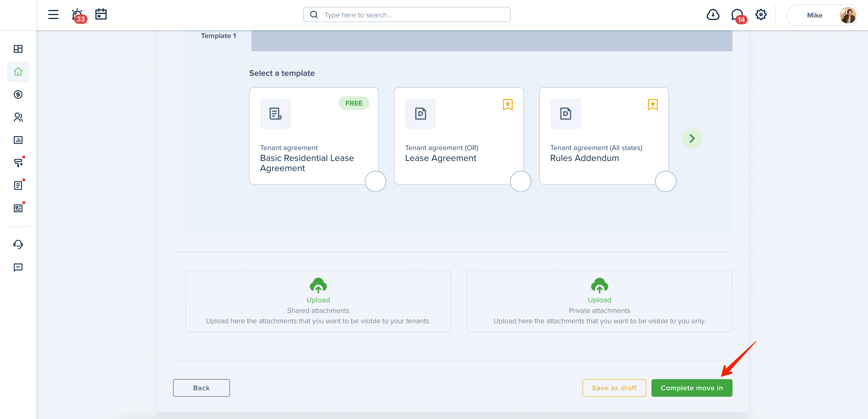Select Basic Residential Lease Agreement radio circle
Image resolution: width=868 pixels, height=419 pixels.
point(375,181)
